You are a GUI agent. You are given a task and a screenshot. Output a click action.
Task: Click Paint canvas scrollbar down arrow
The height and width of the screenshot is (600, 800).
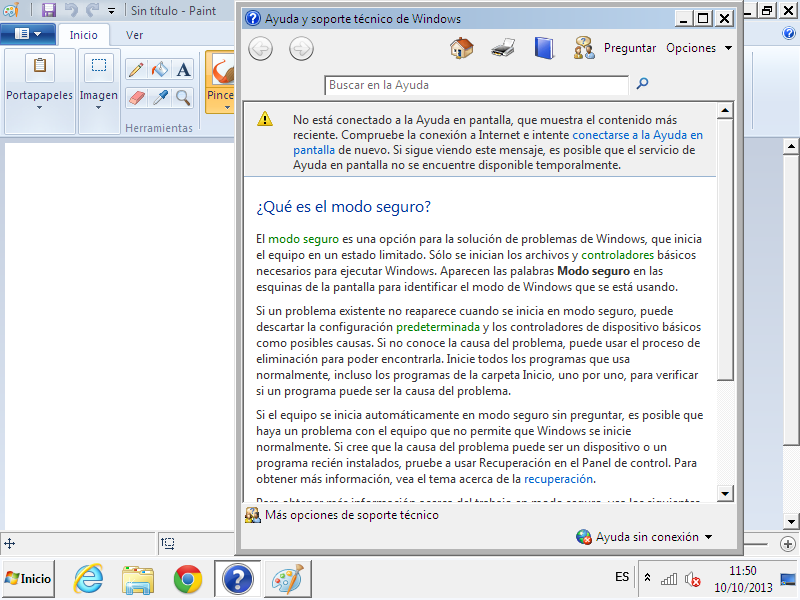tap(791, 521)
